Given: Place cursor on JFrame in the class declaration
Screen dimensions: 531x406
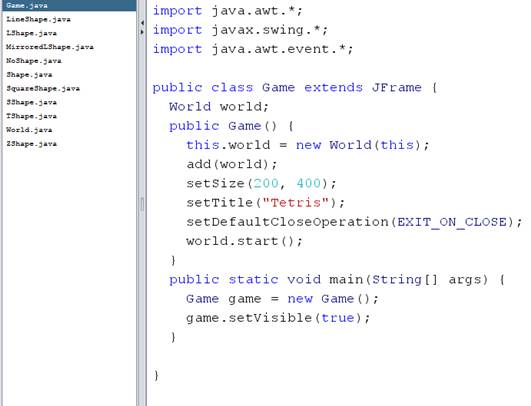Looking at the screenshot, I should (397, 88).
